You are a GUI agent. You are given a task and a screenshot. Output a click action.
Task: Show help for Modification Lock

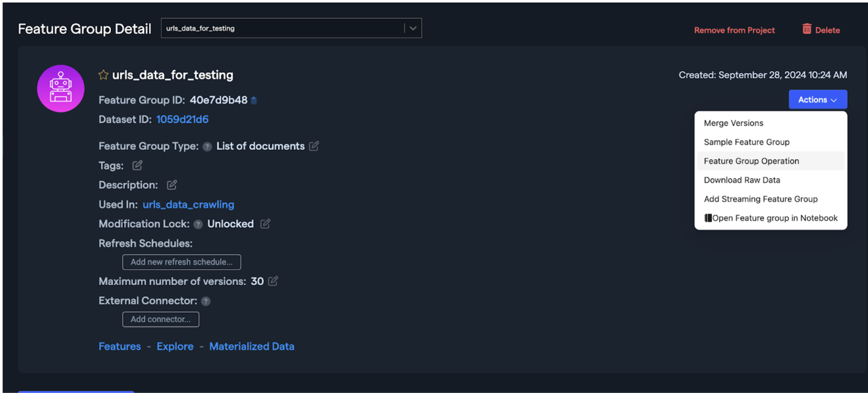(x=198, y=224)
